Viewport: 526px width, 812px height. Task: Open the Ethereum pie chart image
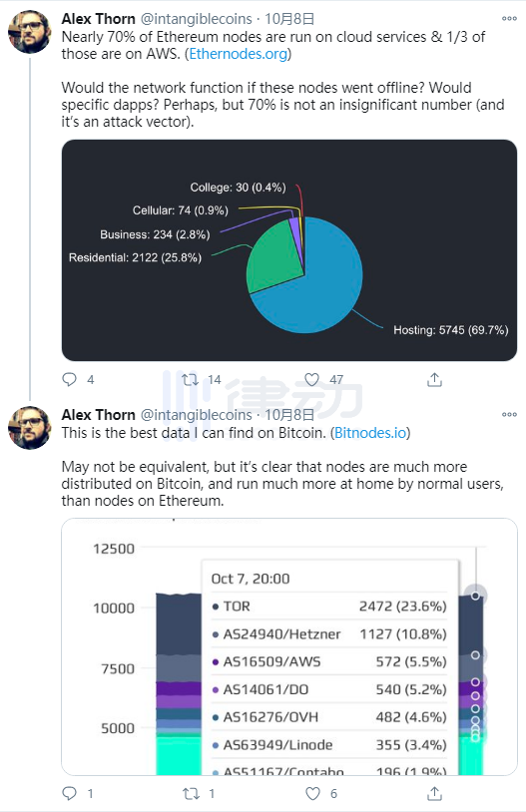[289, 250]
